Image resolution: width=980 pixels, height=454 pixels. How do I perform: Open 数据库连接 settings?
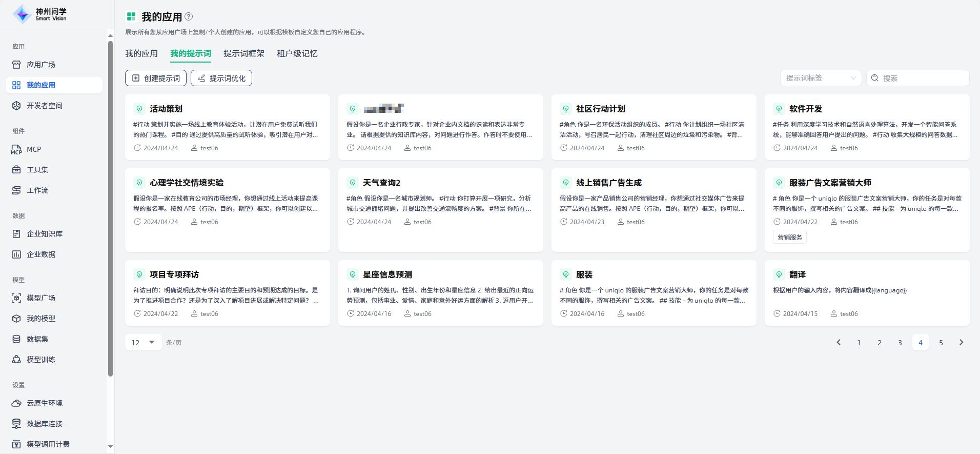click(45, 424)
